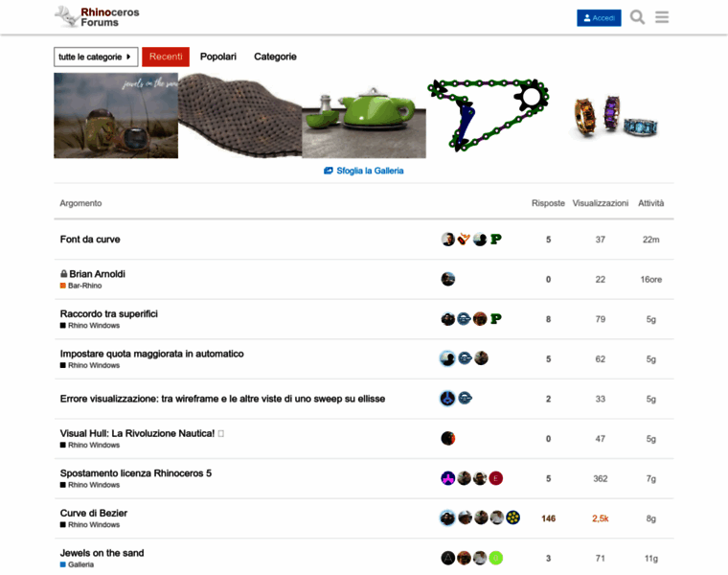This screenshot has width=728, height=575.
Task: Open 'Impostare quota maggiorata in automatico' topic
Action: point(151,354)
